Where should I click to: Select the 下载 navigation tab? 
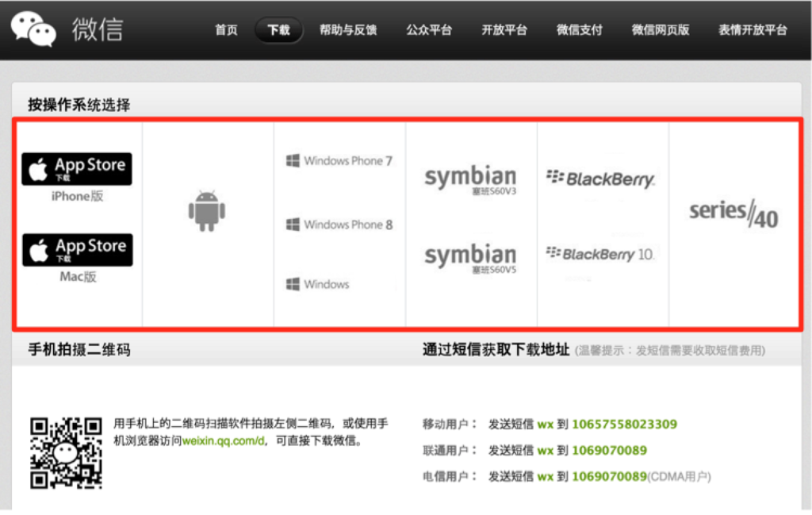pos(278,30)
